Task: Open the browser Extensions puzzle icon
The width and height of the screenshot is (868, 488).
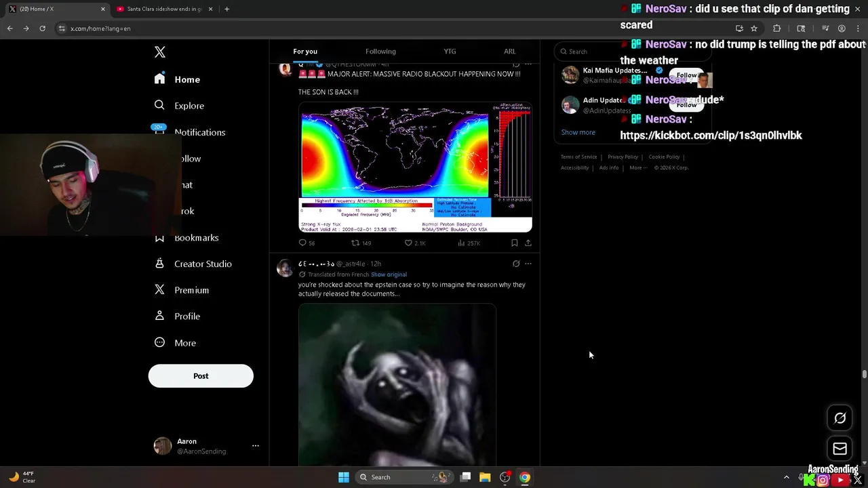Action: coord(777,28)
